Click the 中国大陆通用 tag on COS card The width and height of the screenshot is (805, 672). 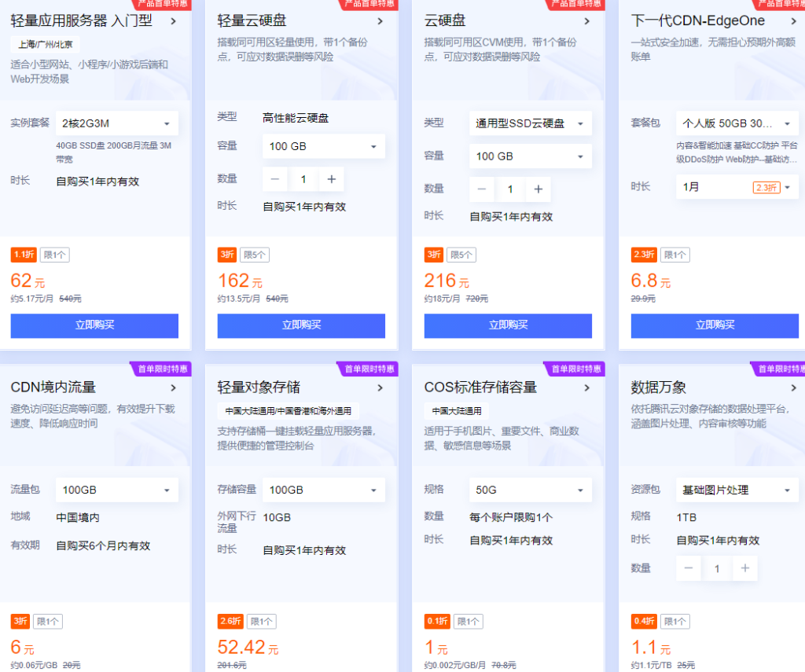[457, 411]
